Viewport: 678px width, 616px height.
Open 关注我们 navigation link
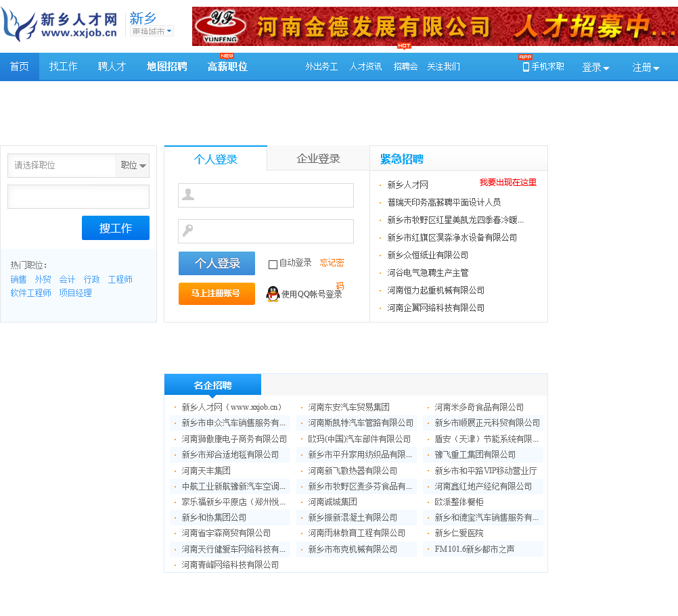pos(444,66)
